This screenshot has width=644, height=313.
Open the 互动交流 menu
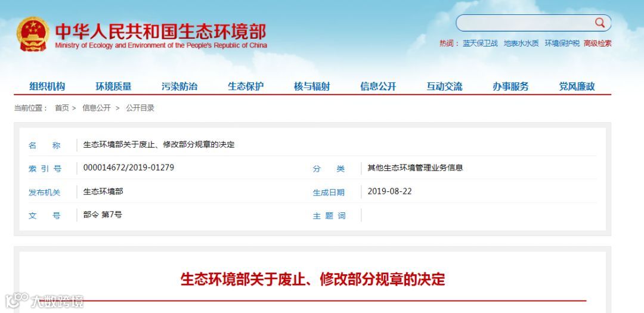coord(444,86)
